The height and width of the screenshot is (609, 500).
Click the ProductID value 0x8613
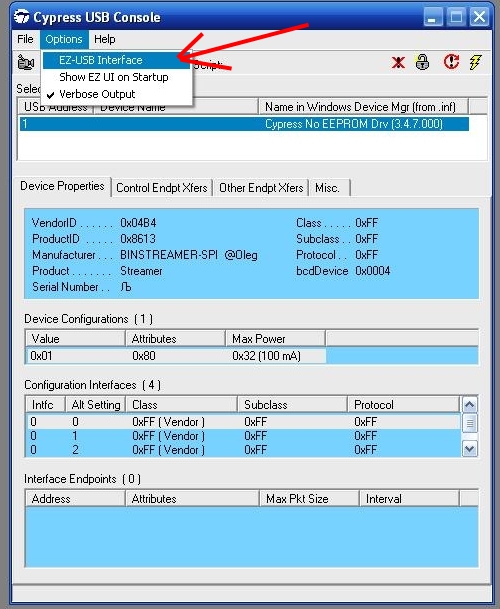click(138, 239)
